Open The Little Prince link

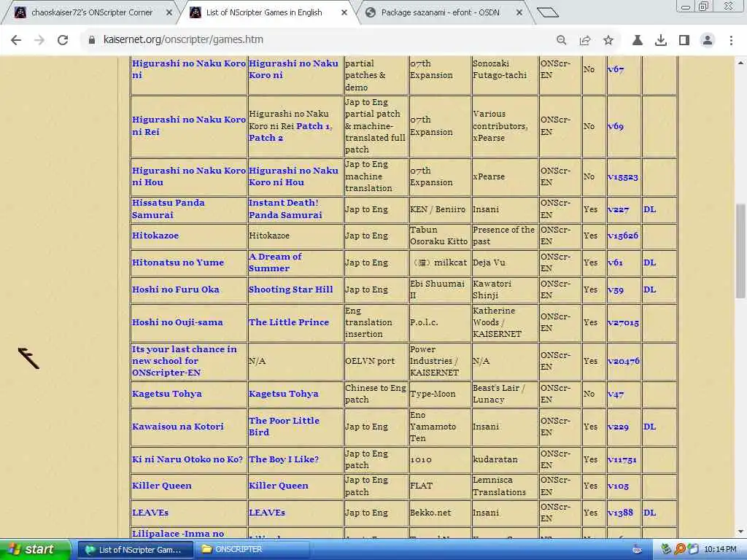tap(289, 322)
